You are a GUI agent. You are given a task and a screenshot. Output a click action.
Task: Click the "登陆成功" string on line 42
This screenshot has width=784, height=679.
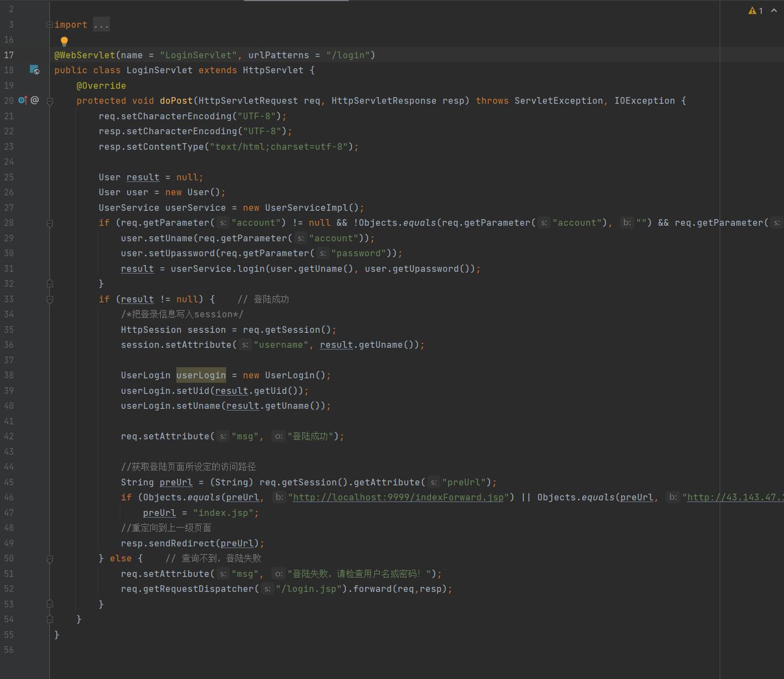[310, 437]
